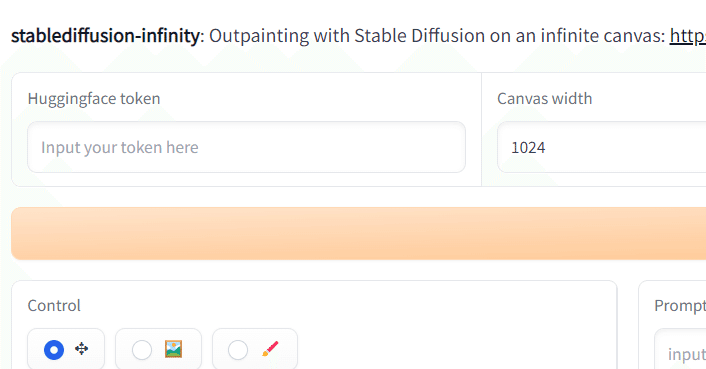Viewport: 706px width, 369px height.
Task: Click the Outpainting with Stable Diffusion description text
Action: click(x=437, y=36)
